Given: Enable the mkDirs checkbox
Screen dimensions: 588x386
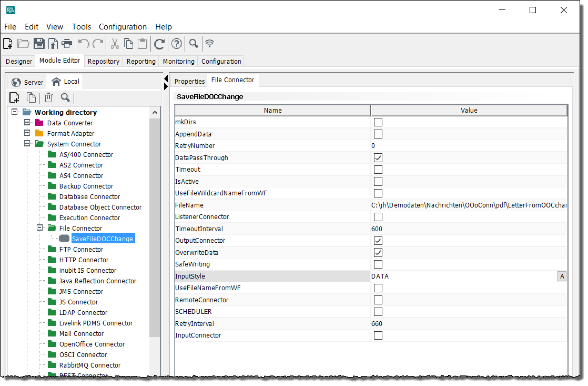Looking at the screenshot, I should (378, 122).
